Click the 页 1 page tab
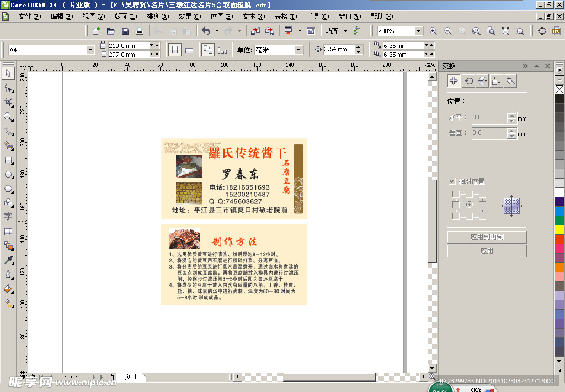This screenshot has width=565, height=392. coord(131,377)
